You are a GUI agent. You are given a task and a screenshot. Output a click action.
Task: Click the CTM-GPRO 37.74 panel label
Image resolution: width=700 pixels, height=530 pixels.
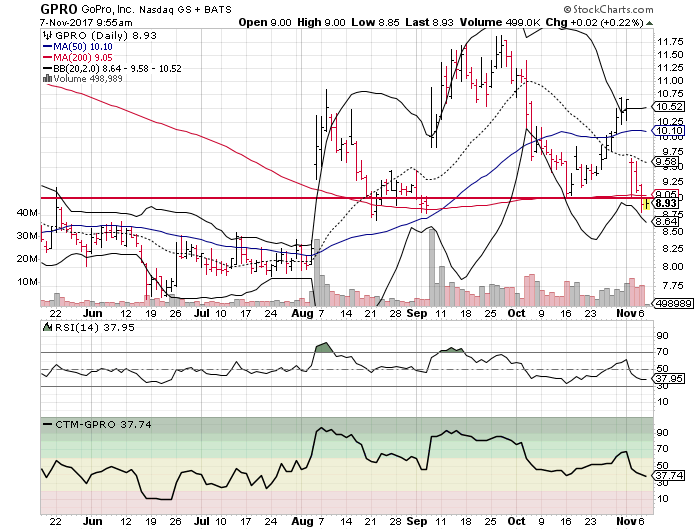coord(103,424)
